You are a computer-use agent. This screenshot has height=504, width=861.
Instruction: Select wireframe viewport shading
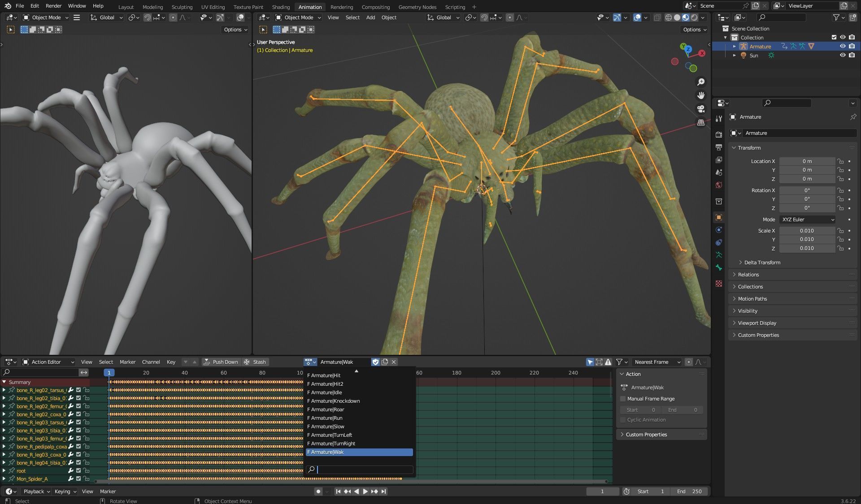669,17
